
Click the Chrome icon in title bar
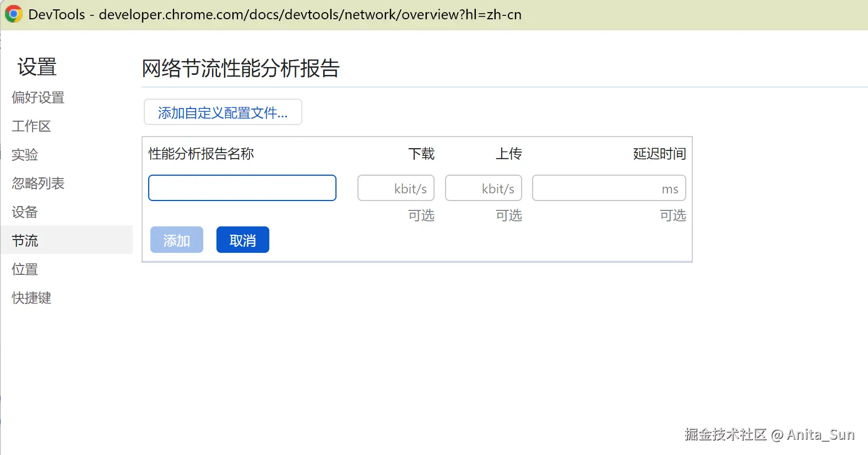point(13,14)
